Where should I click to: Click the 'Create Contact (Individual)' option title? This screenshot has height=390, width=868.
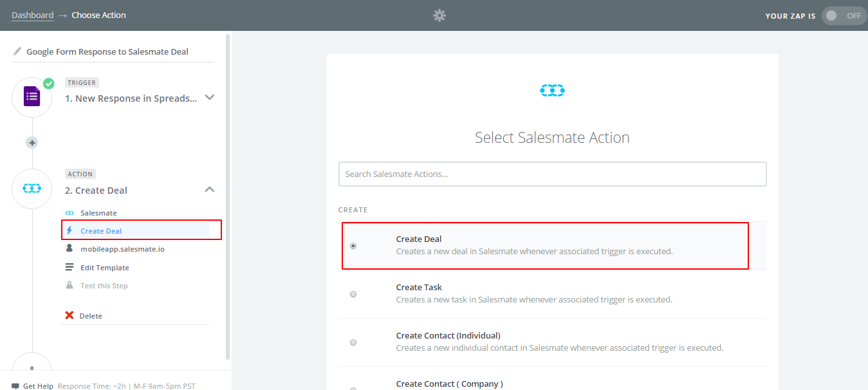448,335
